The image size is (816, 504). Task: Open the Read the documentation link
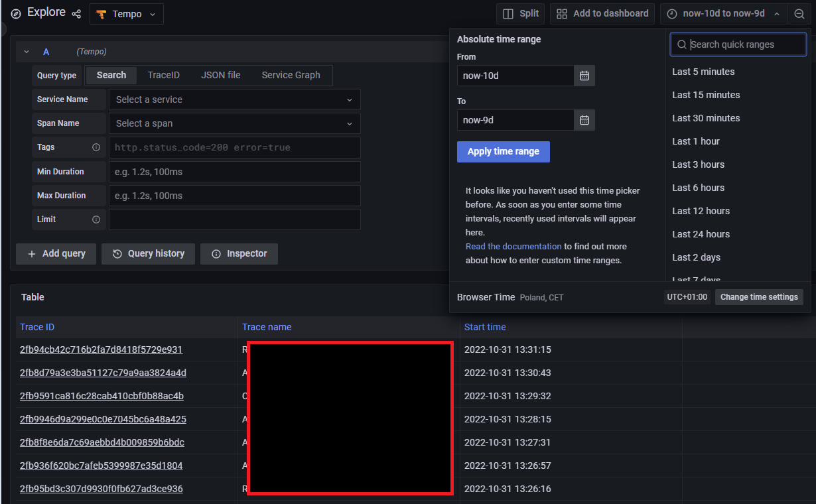(x=513, y=245)
